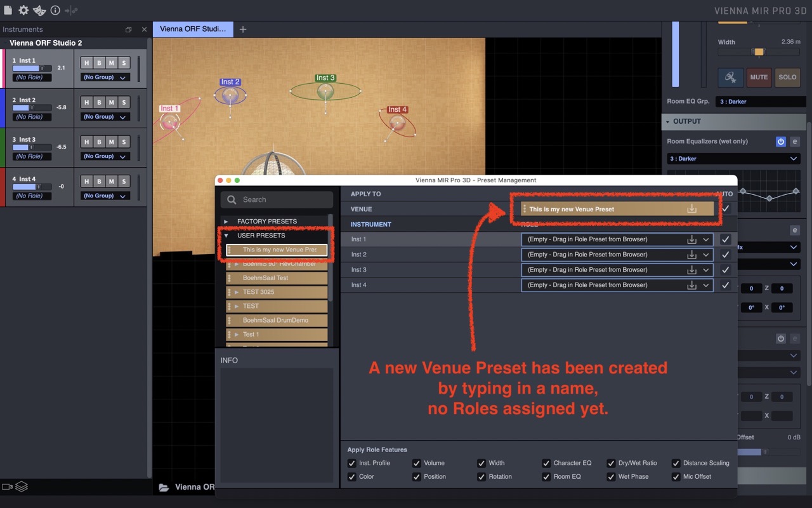Uncheck Inst. Profile role feature

pos(352,463)
